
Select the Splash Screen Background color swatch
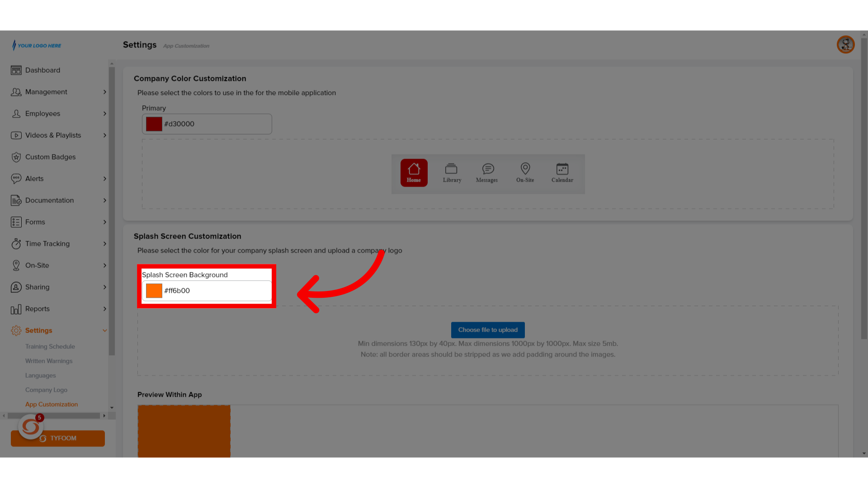pyautogui.click(x=154, y=290)
